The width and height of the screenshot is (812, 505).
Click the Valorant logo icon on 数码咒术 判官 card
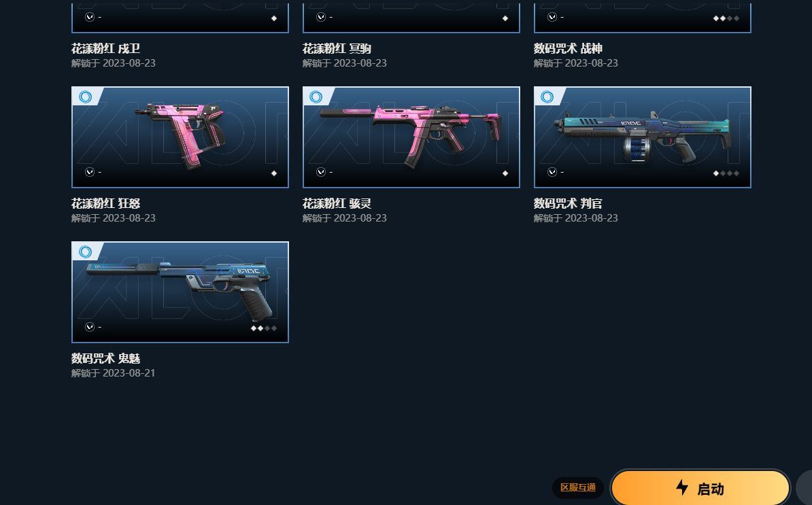click(552, 172)
